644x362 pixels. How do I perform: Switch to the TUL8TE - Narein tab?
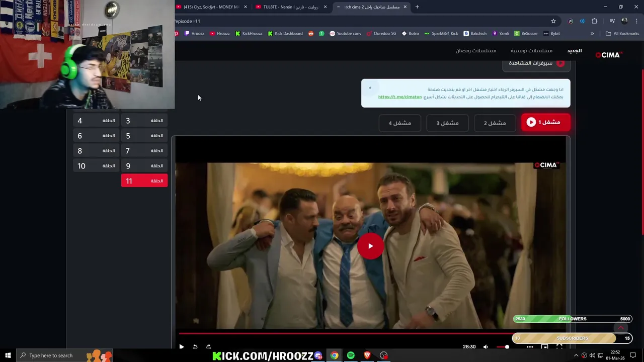click(x=291, y=7)
